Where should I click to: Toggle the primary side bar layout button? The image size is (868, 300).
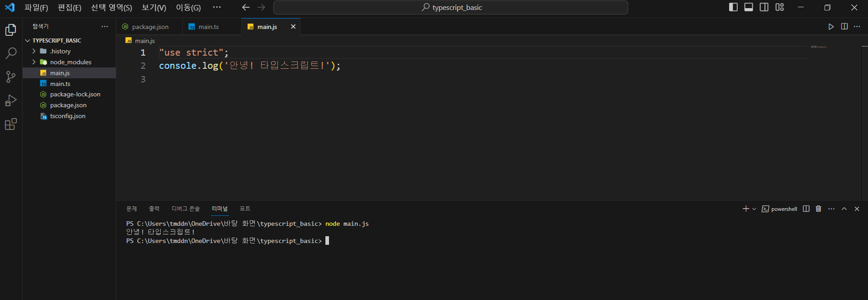734,7
